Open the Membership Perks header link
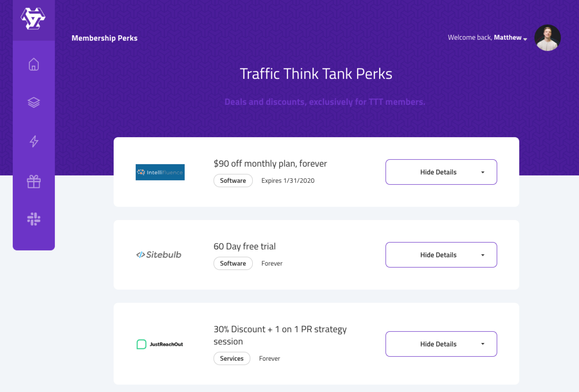 pyautogui.click(x=104, y=38)
